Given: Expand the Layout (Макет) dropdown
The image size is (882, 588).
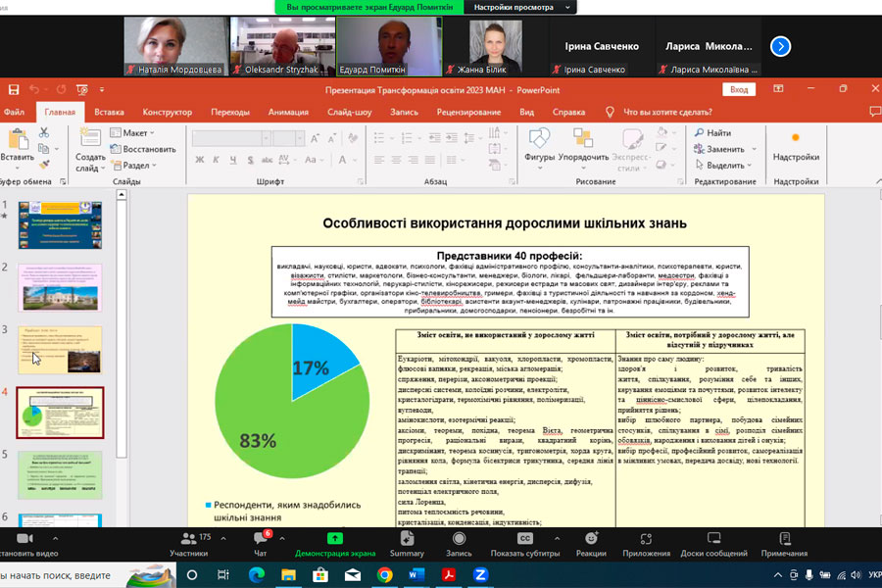Looking at the screenshot, I should (133, 132).
